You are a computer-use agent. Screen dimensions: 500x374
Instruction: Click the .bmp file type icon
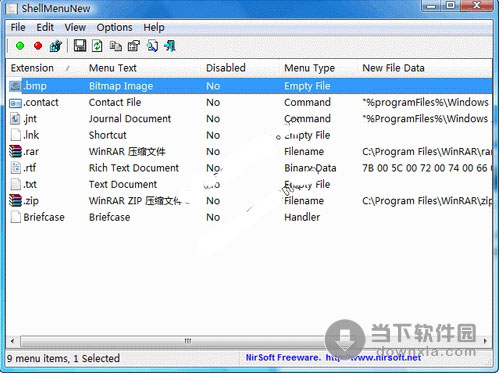point(15,86)
